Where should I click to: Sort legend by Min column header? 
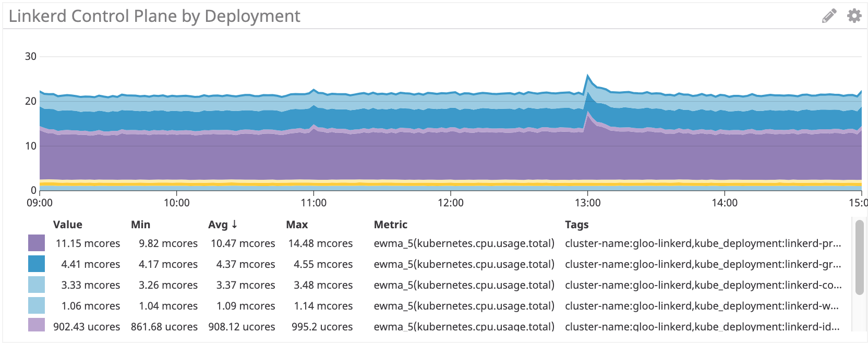140,225
